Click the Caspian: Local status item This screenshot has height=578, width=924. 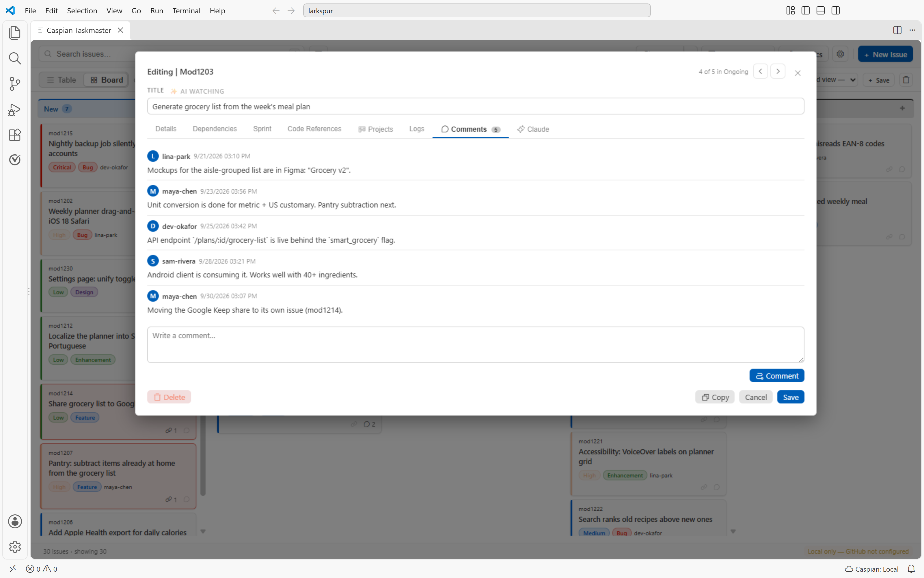point(871,569)
